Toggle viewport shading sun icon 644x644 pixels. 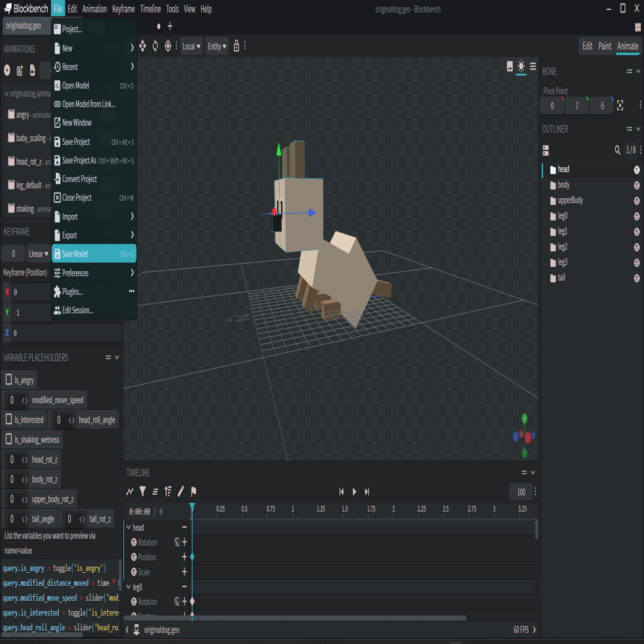[x=521, y=66]
